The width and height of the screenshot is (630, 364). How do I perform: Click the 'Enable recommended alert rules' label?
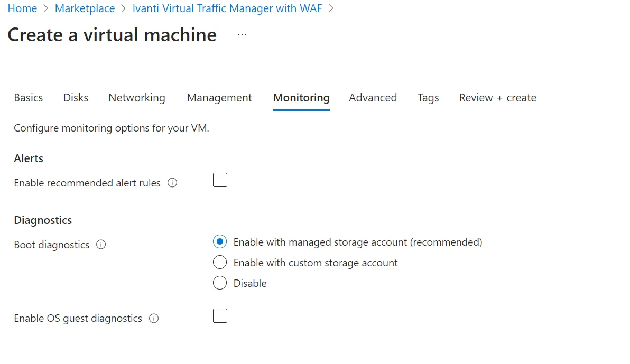(x=87, y=183)
